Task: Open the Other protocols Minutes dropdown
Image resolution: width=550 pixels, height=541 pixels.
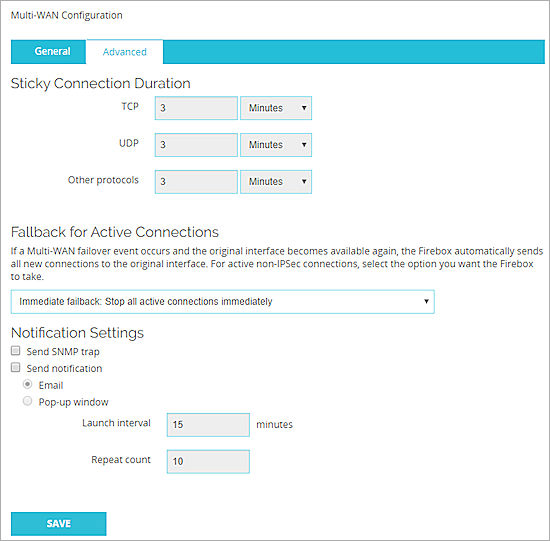Action: (x=276, y=182)
